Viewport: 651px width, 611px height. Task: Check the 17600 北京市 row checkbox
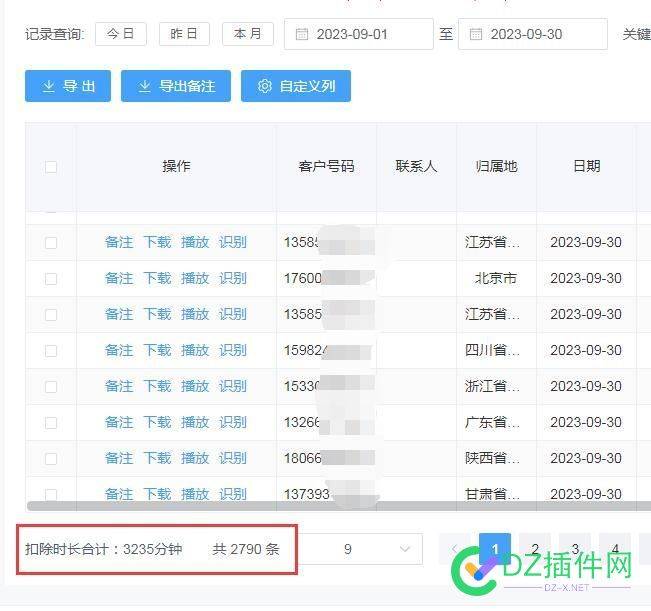[51, 279]
